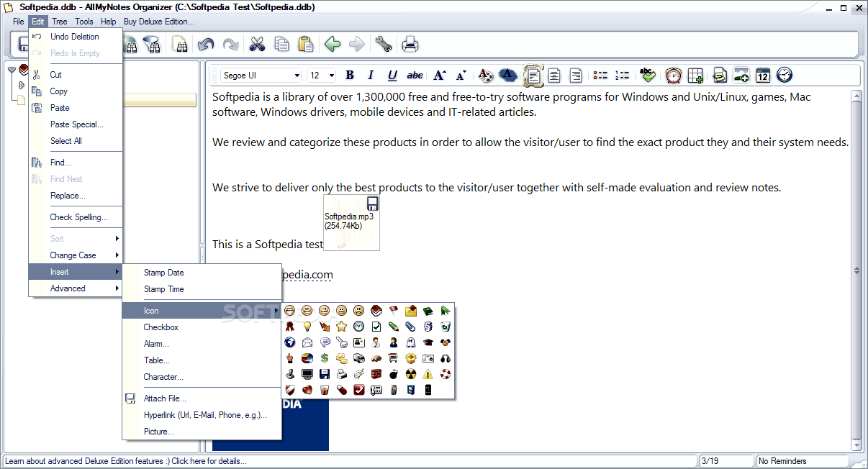868x469 pixels.
Task: Collapse the root tree node triangle
Action: tap(12, 70)
